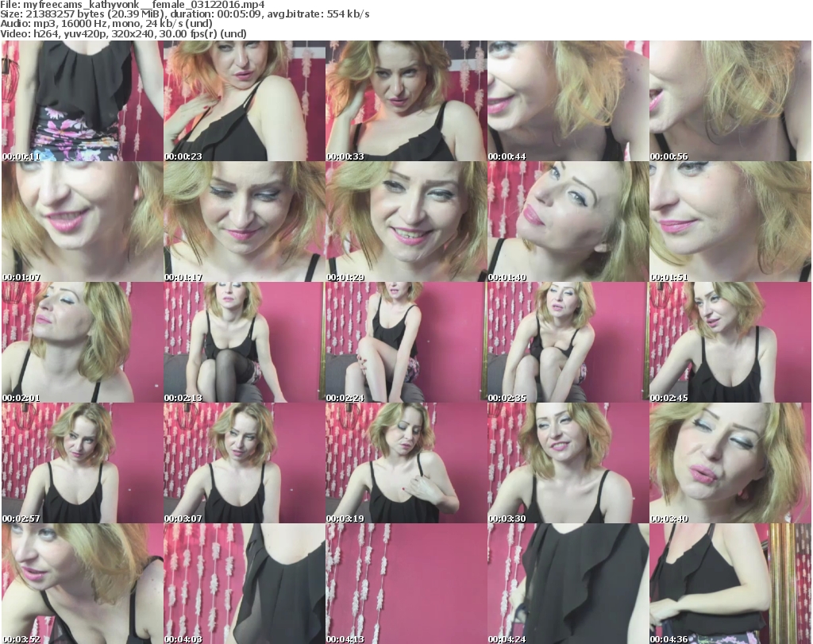Select the thumbnail timestamped 00:02:01
The image size is (813, 644).
point(83,342)
